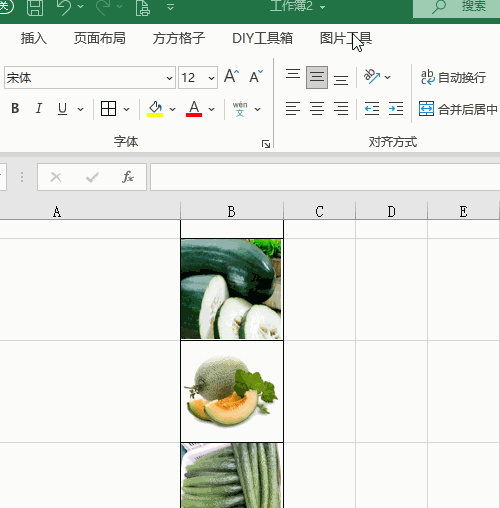500x508 pixels.
Task: Select column C header
Action: click(x=319, y=211)
